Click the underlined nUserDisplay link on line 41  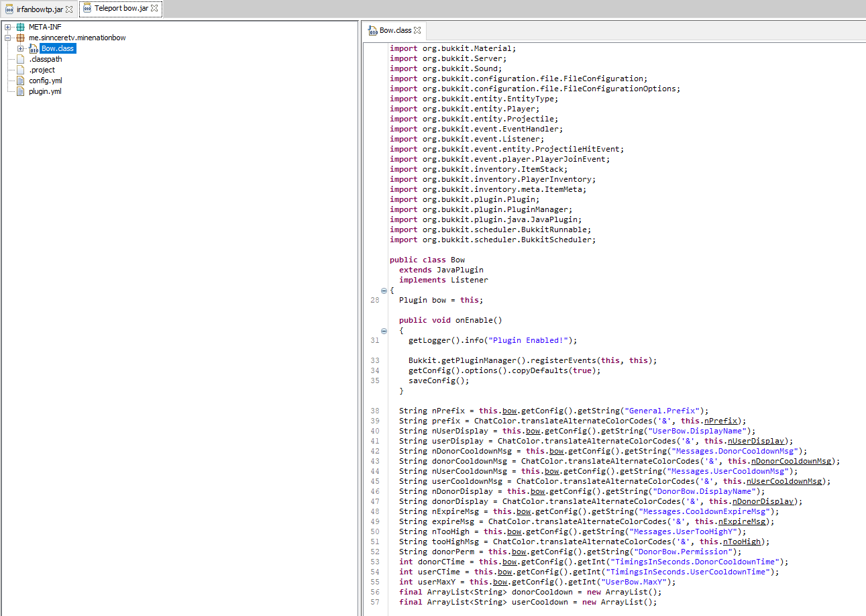pos(757,442)
